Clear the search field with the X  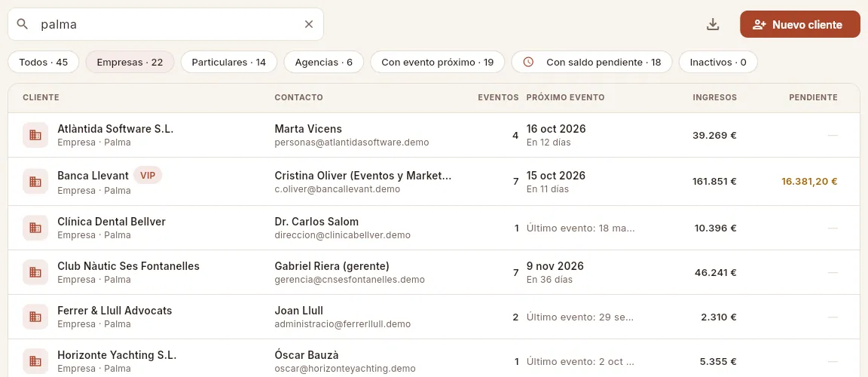click(309, 24)
